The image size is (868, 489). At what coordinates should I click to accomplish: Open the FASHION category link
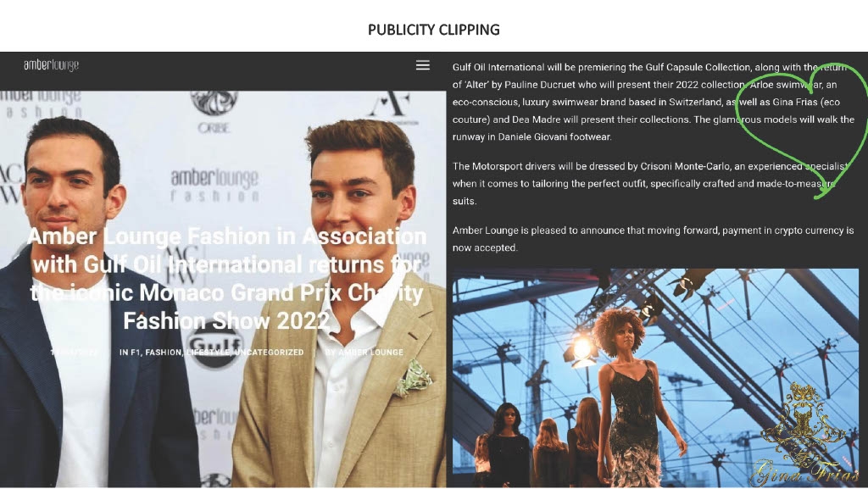(x=164, y=353)
